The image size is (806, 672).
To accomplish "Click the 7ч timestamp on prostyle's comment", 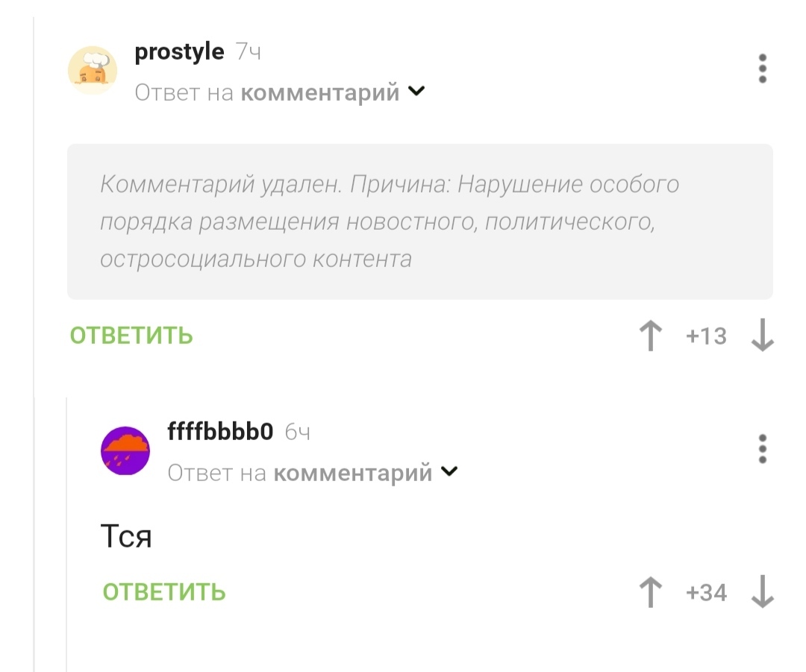I will pyautogui.click(x=248, y=52).
